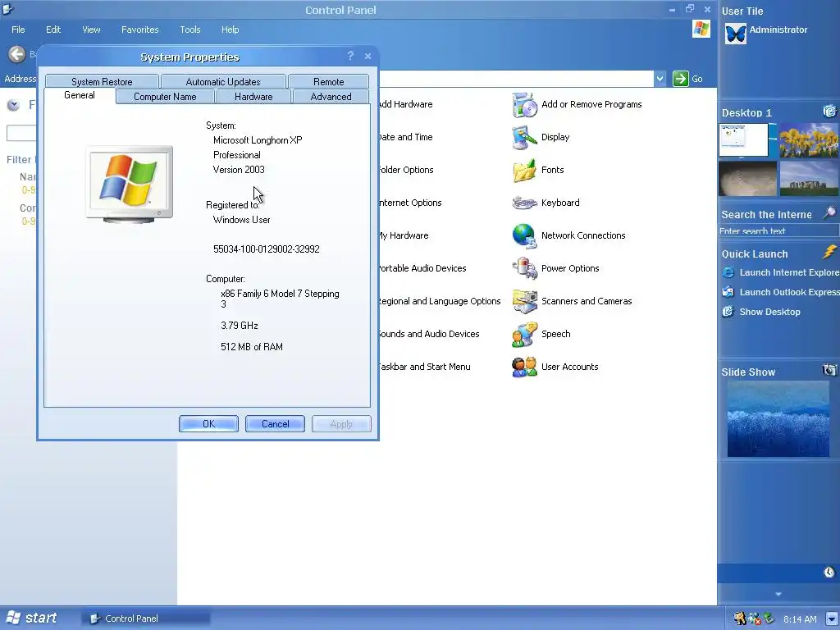Open the Display control panel icon

click(524, 137)
